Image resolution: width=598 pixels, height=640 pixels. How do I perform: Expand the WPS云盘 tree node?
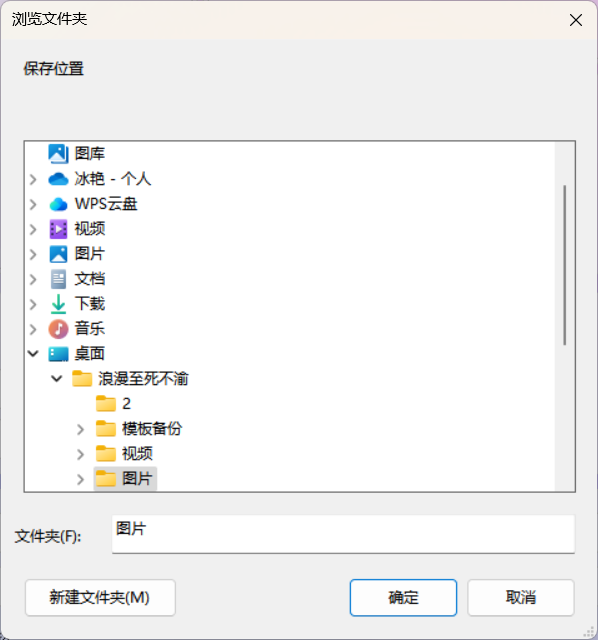click(x=33, y=204)
